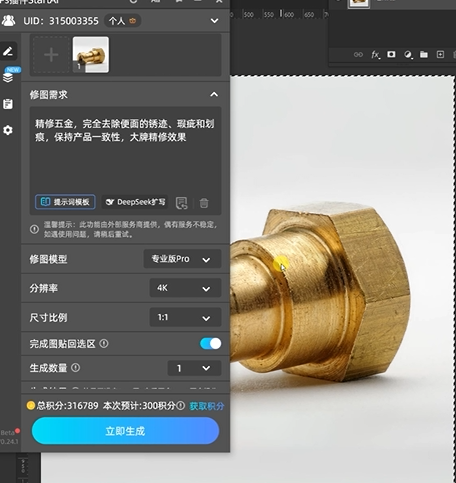Click the 个人 account badge

(x=123, y=21)
